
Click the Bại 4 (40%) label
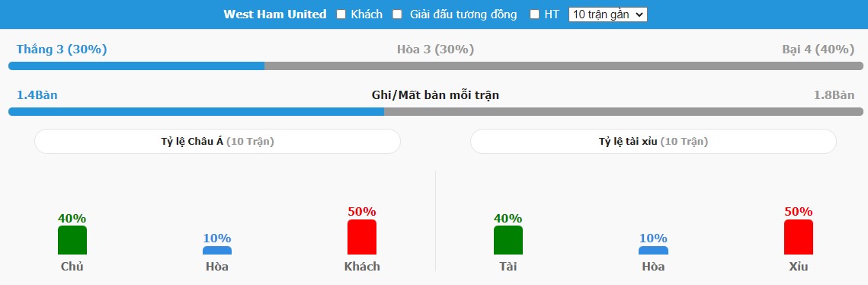(818, 50)
